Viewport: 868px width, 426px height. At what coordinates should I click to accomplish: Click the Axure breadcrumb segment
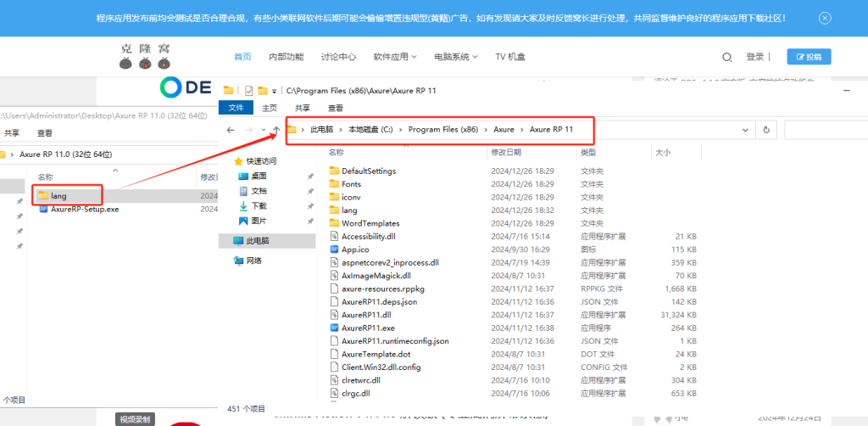click(x=504, y=130)
